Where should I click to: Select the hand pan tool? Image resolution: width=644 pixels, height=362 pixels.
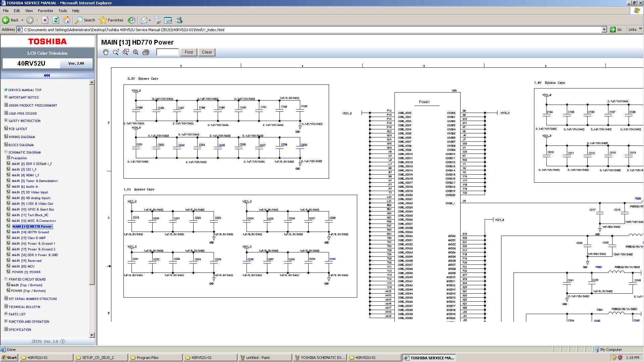[x=106, y=52]
